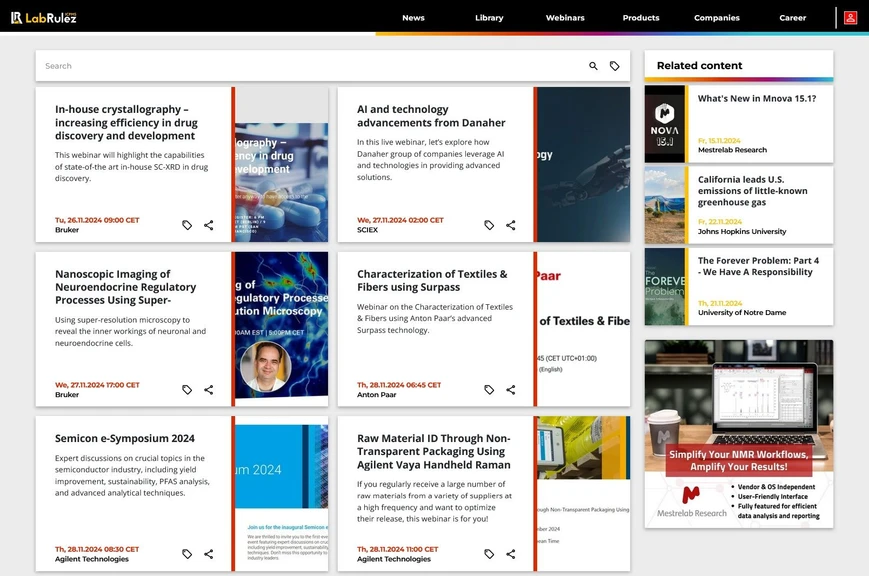Click Bruker under Nanoscopic Imaging
869x576 pixels.
pos(67,395)
